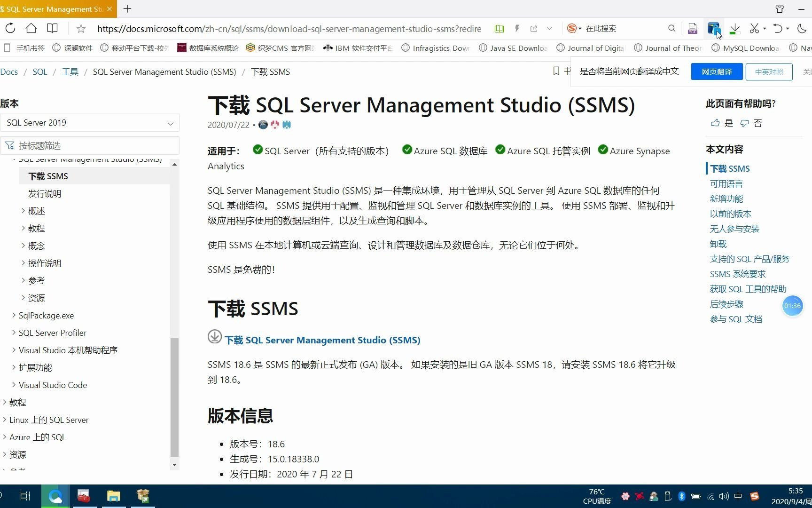Click the Bluetooth icon in the system tray
Screen dimensions: 812x508
click(x=682, y=496)
